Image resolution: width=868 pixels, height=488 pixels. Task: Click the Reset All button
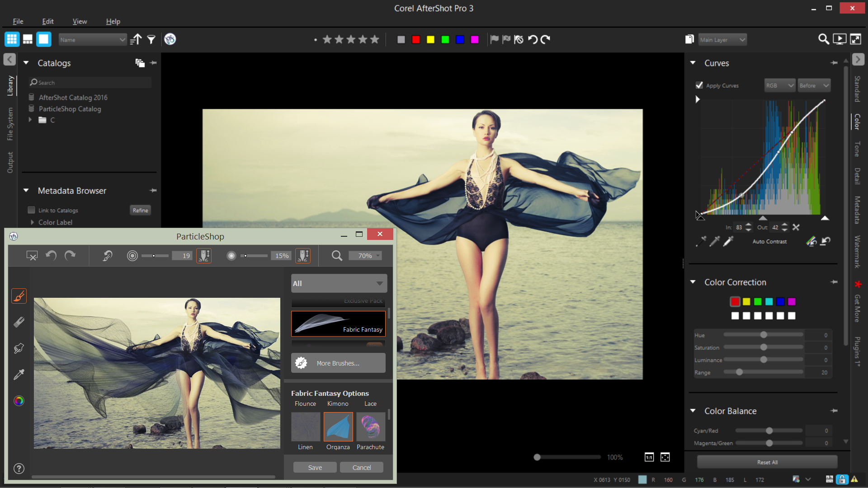tap(767, 462)
